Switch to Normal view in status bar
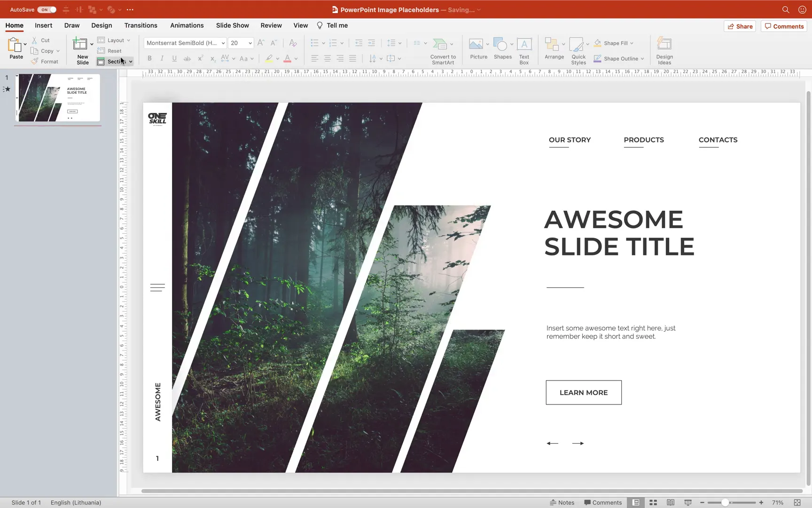This screenshot has width=812, height=508. pyautogui.click(x=636, y=502)
